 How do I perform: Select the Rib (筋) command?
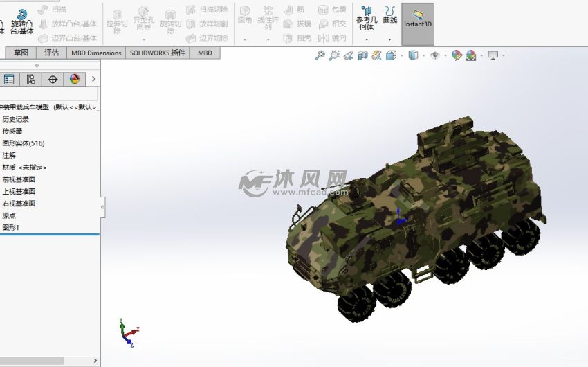[294, 10]
